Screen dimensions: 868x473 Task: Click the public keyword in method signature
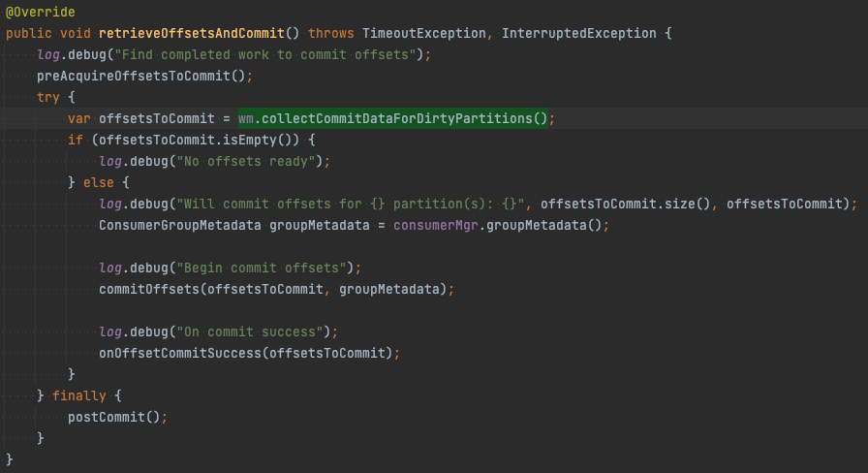pyautogui.click(x=29, y=33)
